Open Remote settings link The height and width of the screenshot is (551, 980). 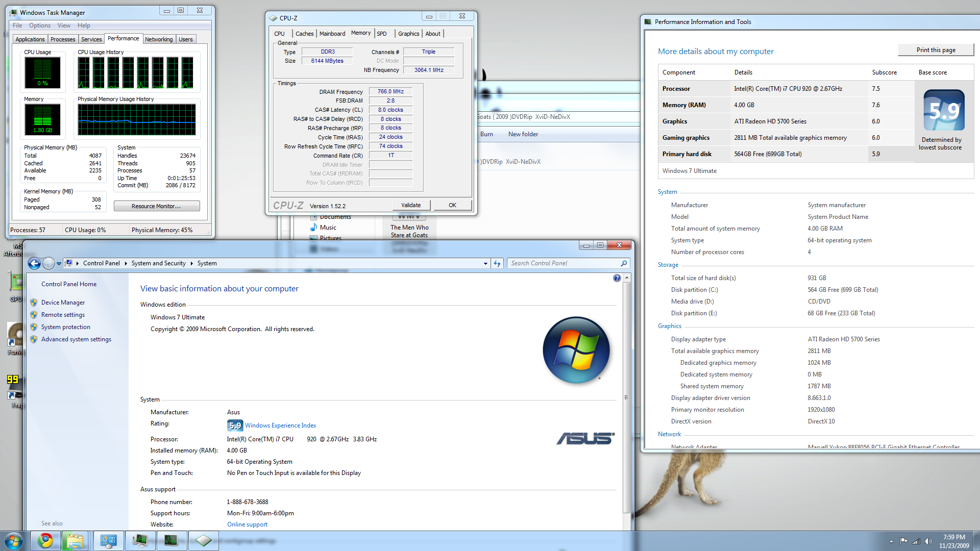pos(63,315)
